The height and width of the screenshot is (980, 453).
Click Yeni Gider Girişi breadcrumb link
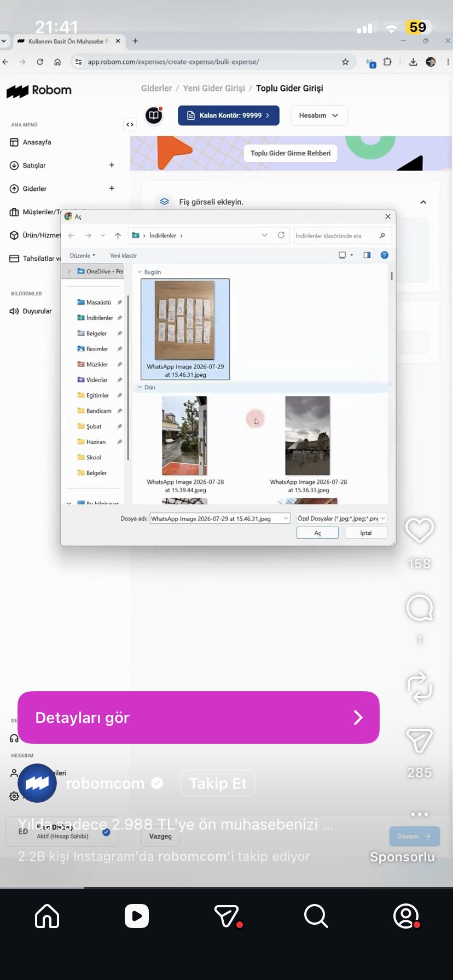214,88
